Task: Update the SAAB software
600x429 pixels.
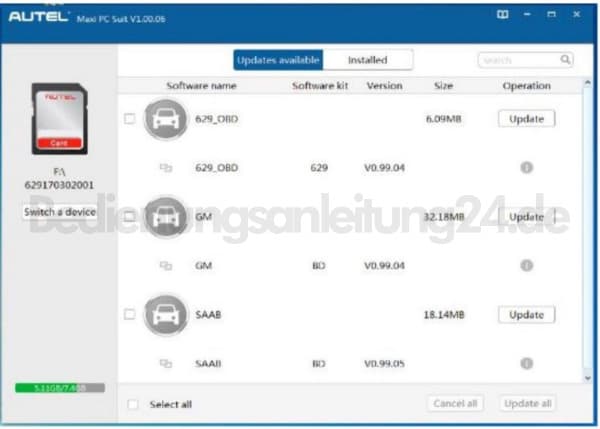Action: pos(527,315)
